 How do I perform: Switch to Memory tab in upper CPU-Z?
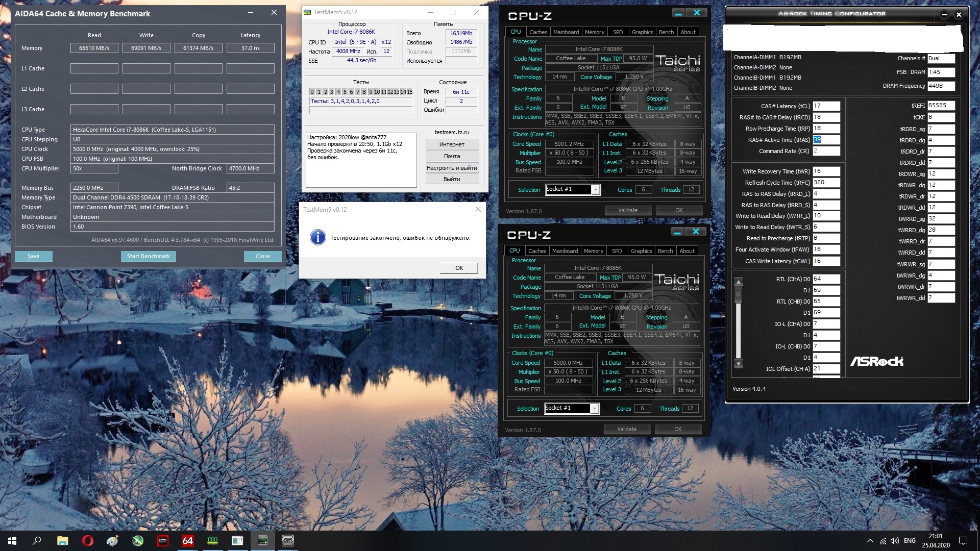(594, 32)
